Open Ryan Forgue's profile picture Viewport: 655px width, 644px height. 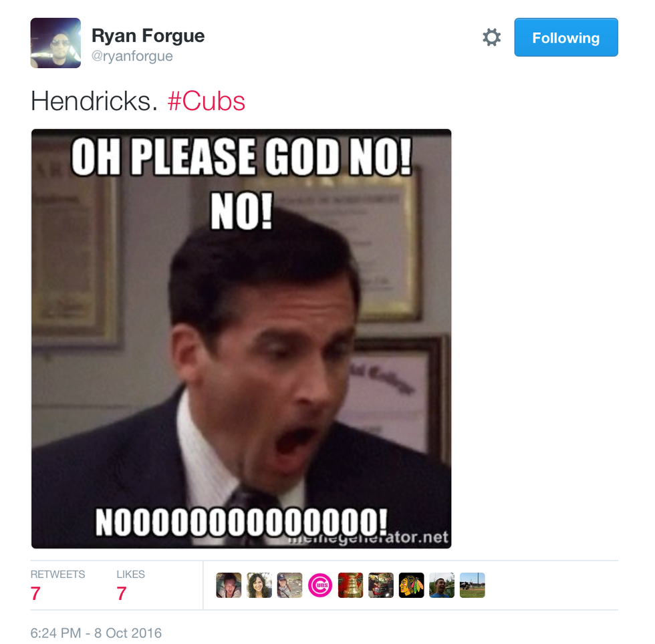55,43
